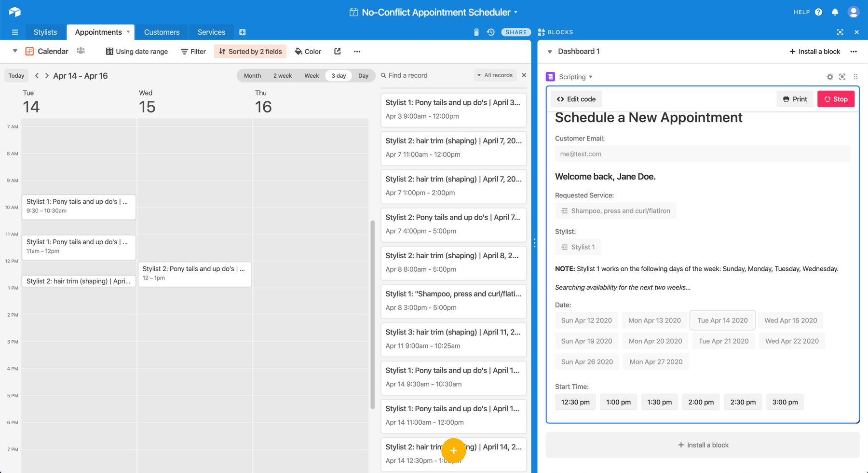Select Tue Apr 14 2020 date option

point(722,320)
